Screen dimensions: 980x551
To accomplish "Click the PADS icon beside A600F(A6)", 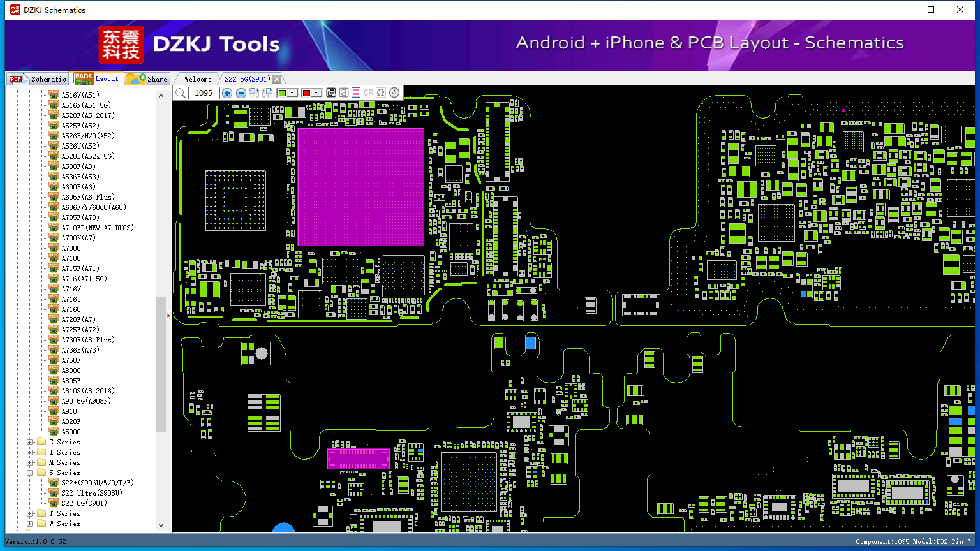I will point(54,187).
